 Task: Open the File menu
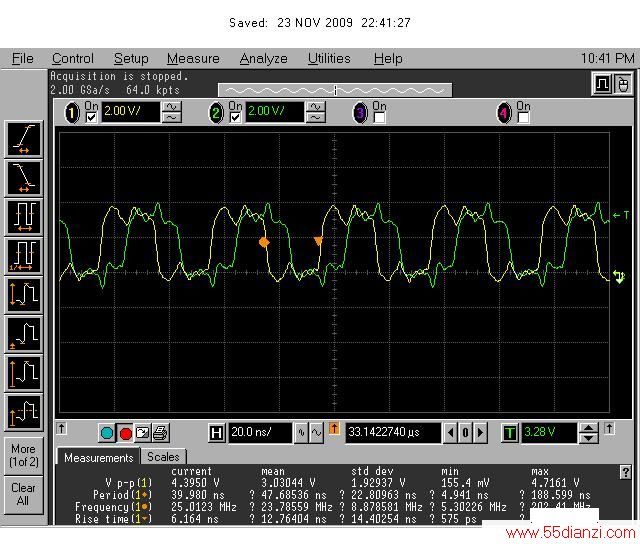click(x=22, y=59)
